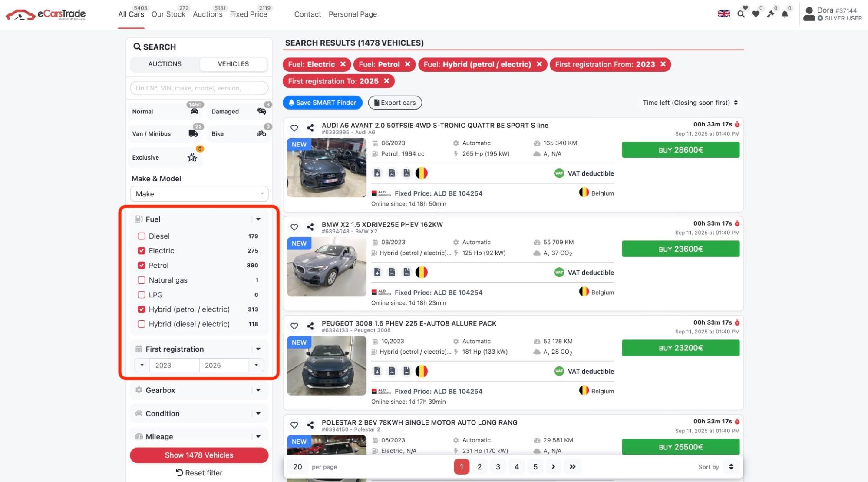Open notifications bell icon
Image resolution: width=868 pixels, height=482 pixels.
coord(785,14)
